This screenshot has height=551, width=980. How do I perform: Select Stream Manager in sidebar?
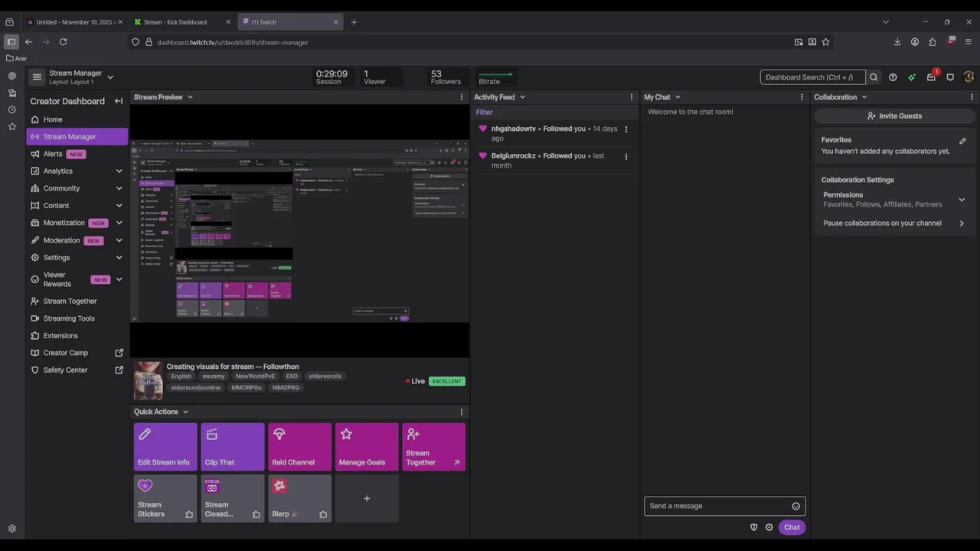coord(77,137)
